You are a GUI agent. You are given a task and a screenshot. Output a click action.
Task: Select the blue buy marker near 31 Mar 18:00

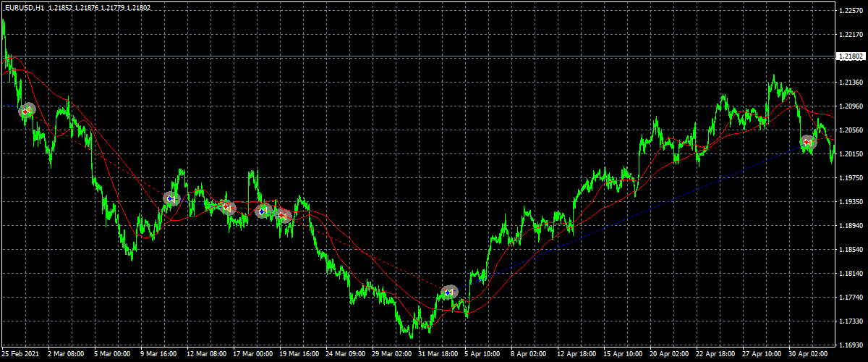point(449,292)
